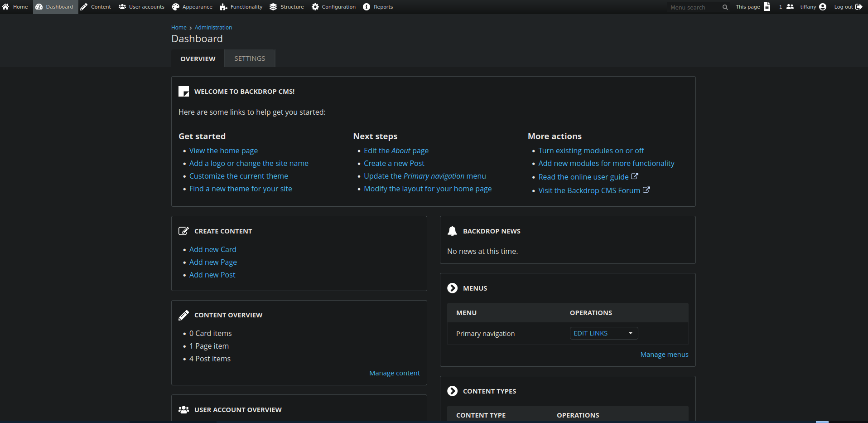Image resolution: width=868 pixels, height=423 pixels.
Task: Follow the Manage menus link
Action: coord(664,355)
